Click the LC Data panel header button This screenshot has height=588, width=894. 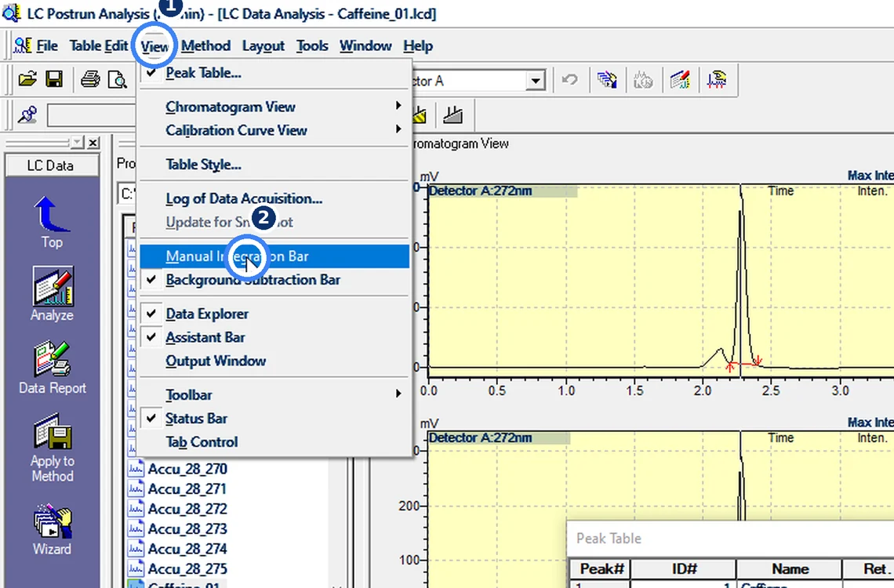(x=51, y=165)
